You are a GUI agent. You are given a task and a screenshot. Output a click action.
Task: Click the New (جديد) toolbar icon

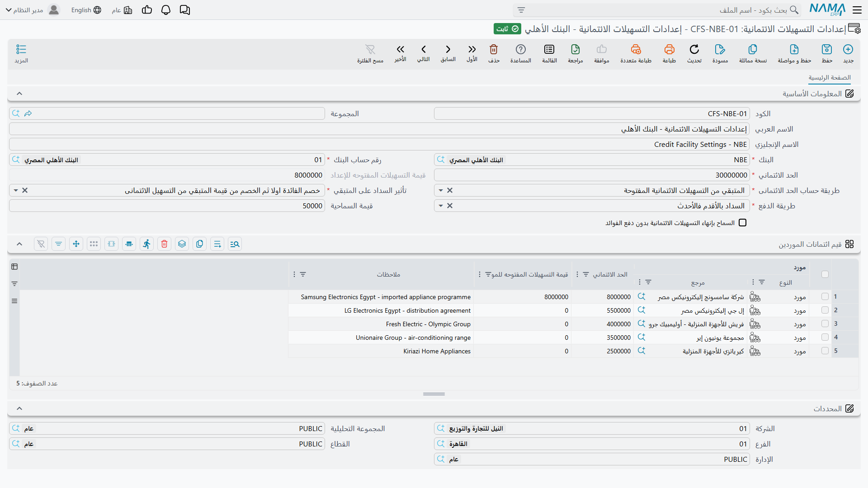[848, 53]
